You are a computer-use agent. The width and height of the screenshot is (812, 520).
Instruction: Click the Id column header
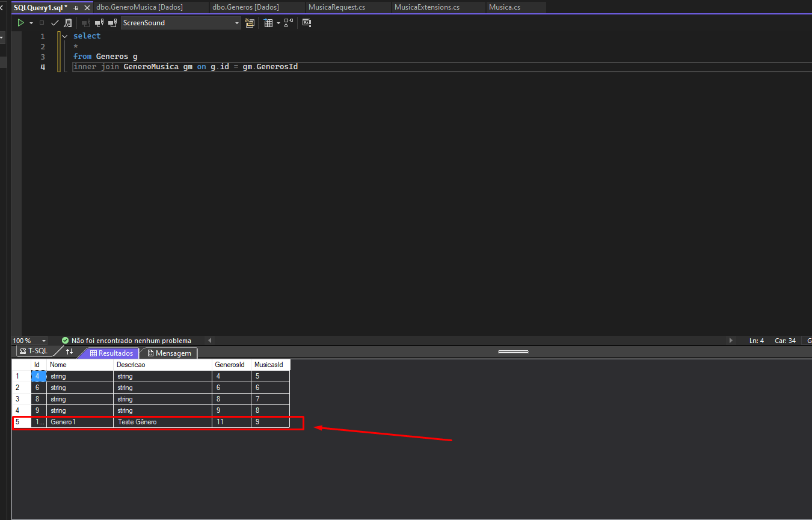pyautogui.click(x=38, y=365)
